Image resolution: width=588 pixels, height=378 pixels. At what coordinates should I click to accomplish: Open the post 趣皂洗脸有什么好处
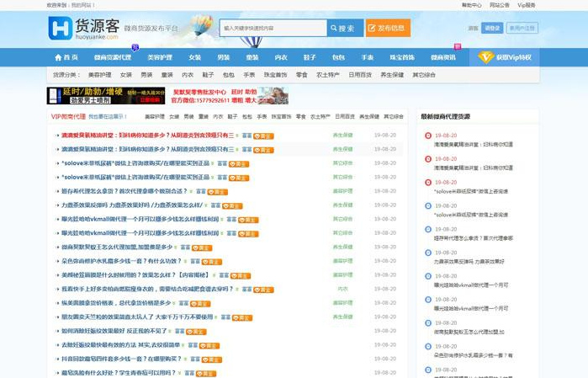point(119,373)
